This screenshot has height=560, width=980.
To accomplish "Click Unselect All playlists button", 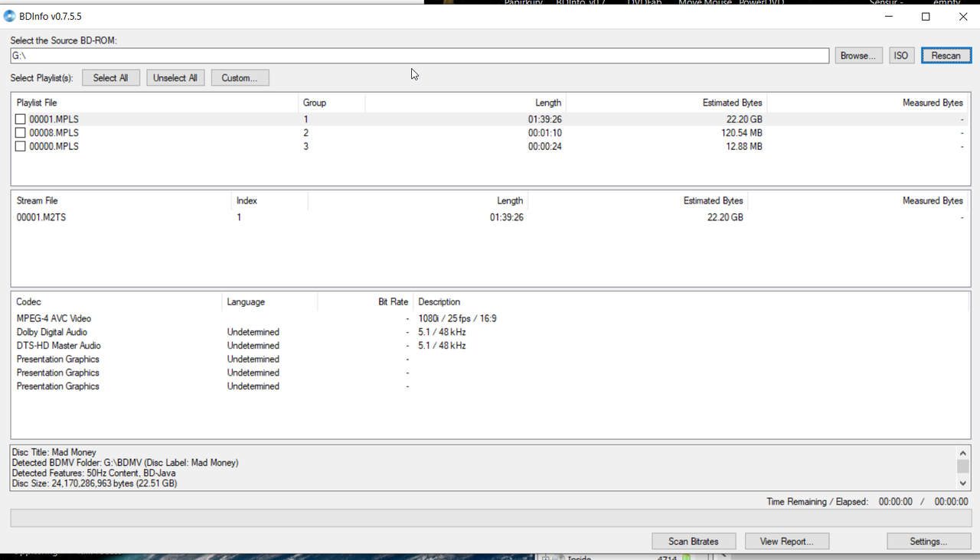I will click(x=175, y=78).
